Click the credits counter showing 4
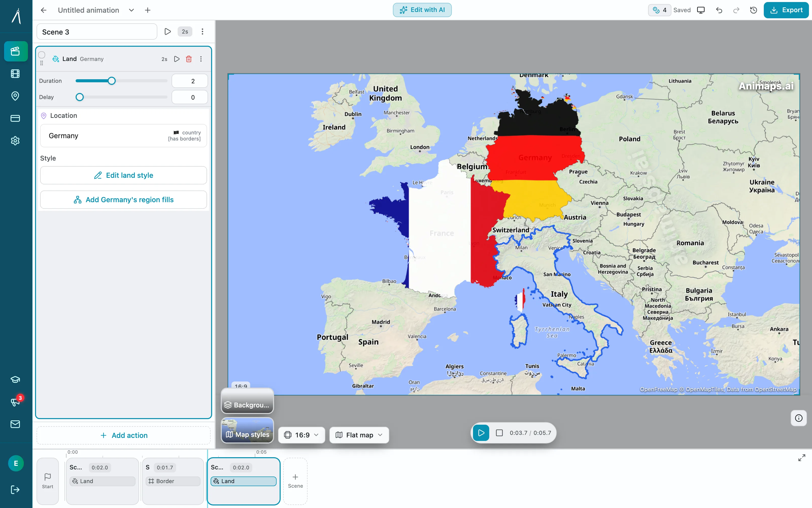The height and width of the screenshot is (508, 812). [659, 10]
